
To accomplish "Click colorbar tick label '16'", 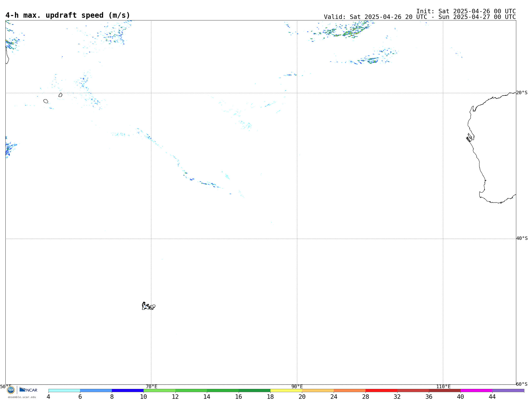I will click(239, 397).
